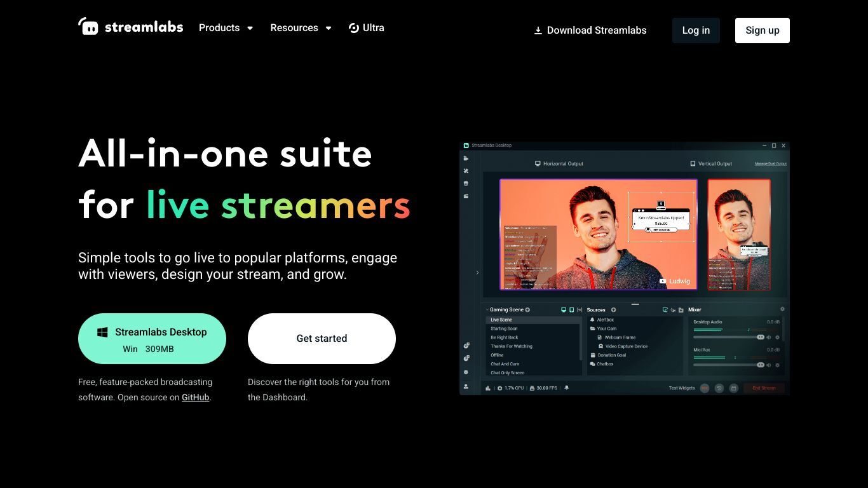Click the Download Streamlabs link

590,30
